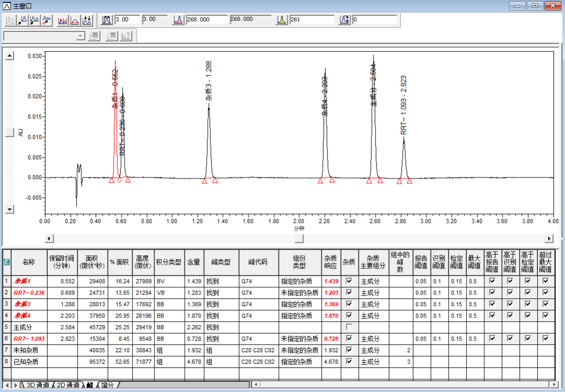This screenshot has height=392, width=565.
Task: Click the threshold icon beside 268.000
Action: click(178, 20)
